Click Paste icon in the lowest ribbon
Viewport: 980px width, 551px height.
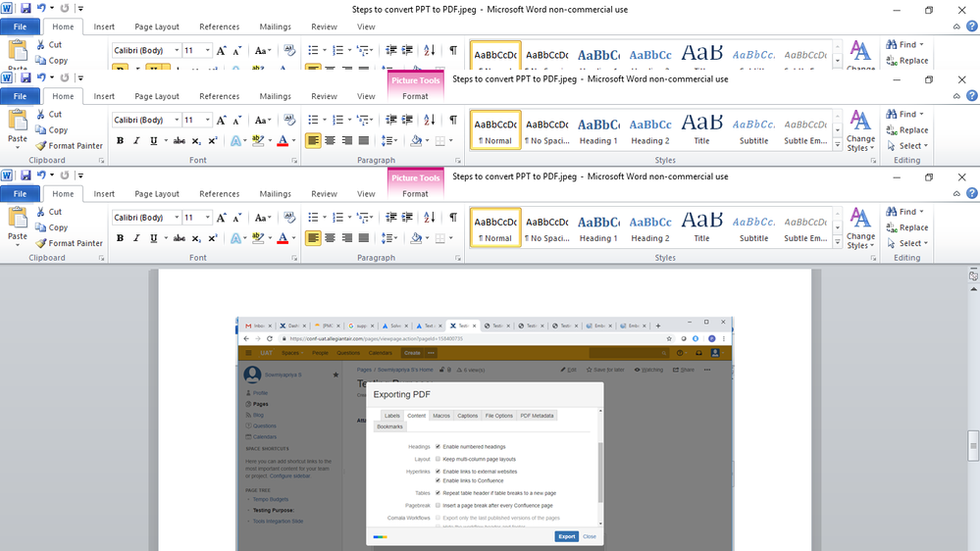18,218
